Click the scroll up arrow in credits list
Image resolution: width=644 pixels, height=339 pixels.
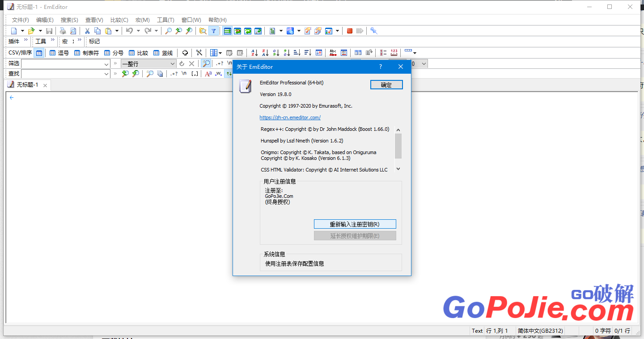pyautogui.click(x=398, y=130)
